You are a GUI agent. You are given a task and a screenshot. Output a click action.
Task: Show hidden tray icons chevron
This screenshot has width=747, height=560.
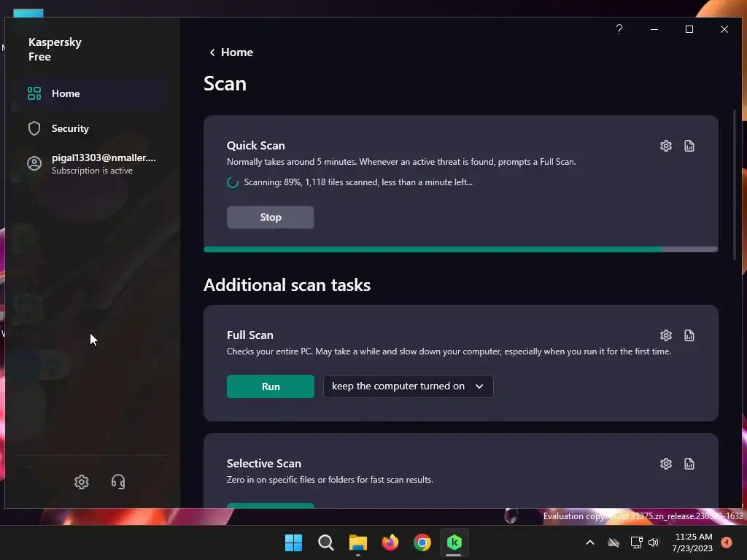point(589,542)
